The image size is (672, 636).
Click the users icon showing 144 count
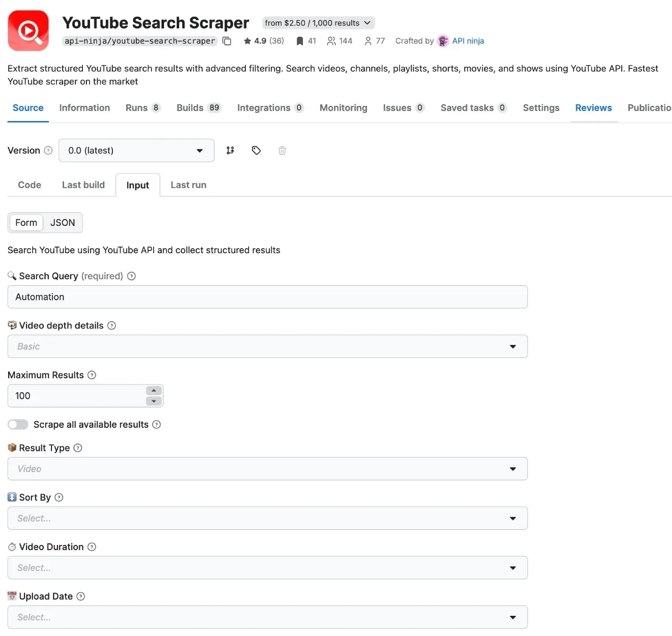[x=332, y=40]
